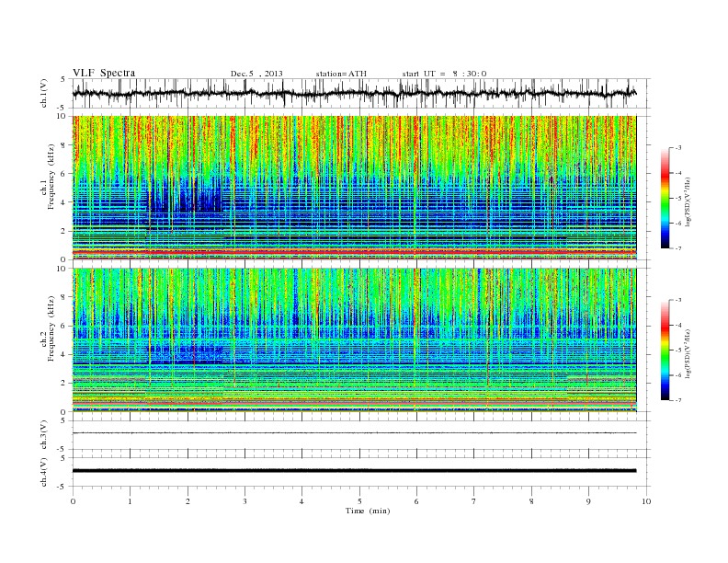This screenshot has width=728, height=563.
Task: Click the "Dec. 5, 2013" date text
Action: [x=256, y=74]
